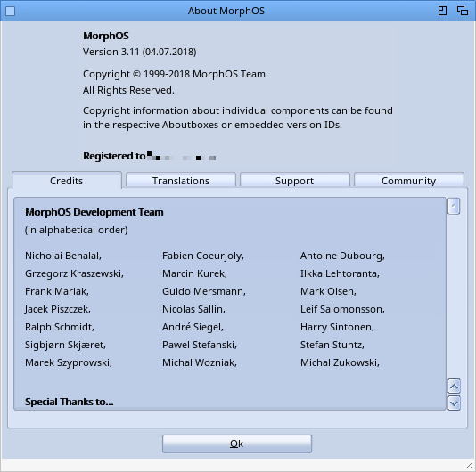This screenshot has height=472, width=476.
Task: Click the credits list scrollbar knob
Action: point(454,207)
